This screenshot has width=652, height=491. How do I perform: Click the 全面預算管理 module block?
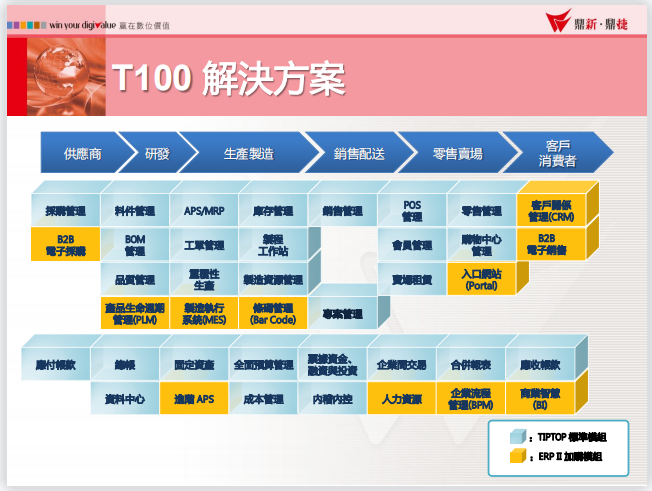[x=263, y=365]
